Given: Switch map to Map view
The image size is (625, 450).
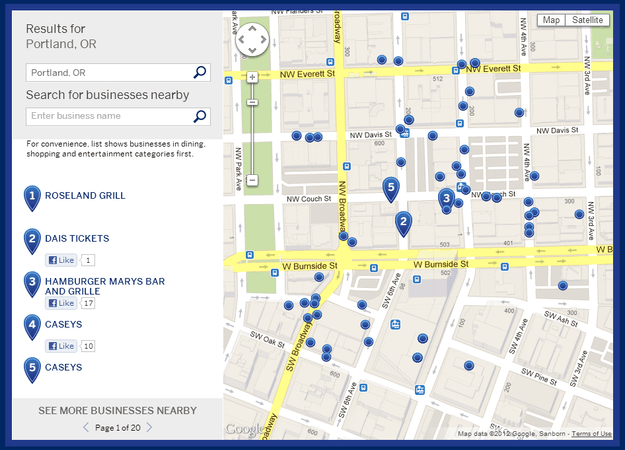Looking at the screenshot, I should pyautogui.click(x=551, y=20).
